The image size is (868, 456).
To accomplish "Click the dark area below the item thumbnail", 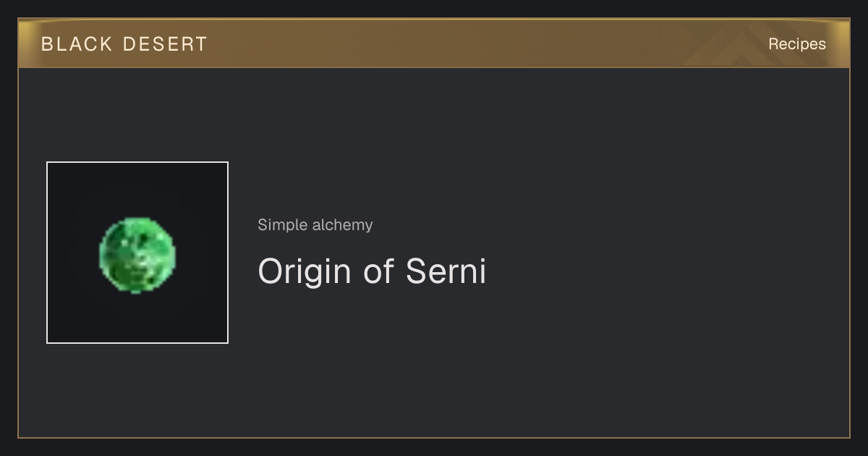I will click(137, 389).
